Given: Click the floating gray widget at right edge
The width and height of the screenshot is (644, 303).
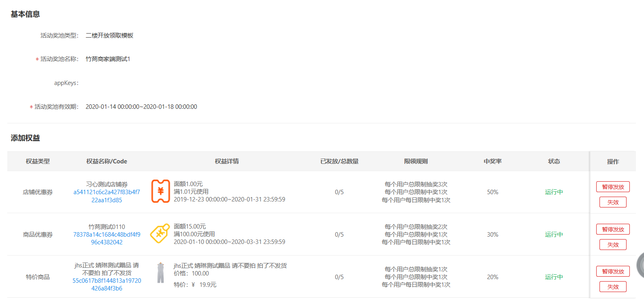Looking at the screenshot, I should click(x=640, y=265).
